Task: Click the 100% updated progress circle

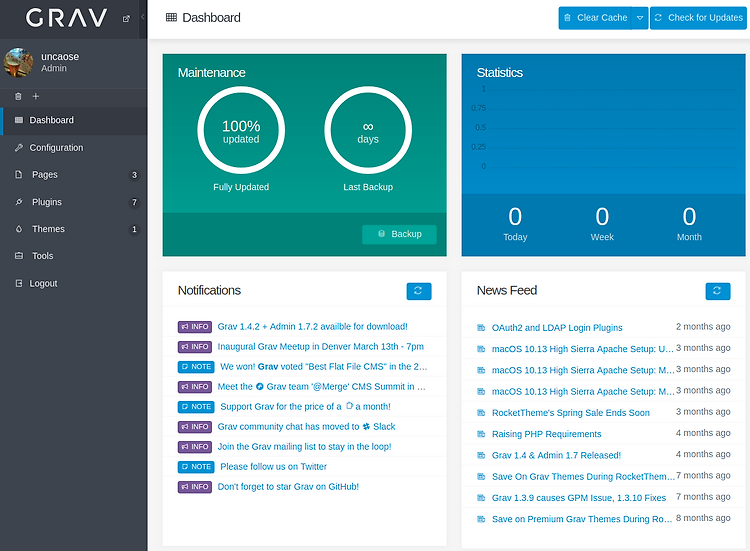Action: coord(241,130)
